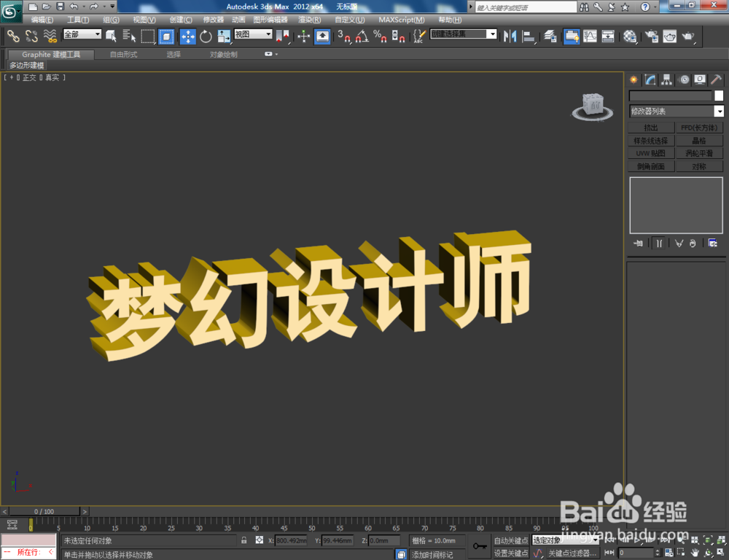Click the Unlink Selection tool
Screen dimensions: 729x560
[31, 36]
